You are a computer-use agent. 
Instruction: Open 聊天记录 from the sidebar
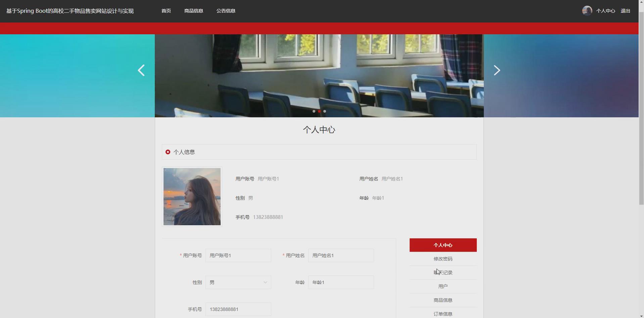coord(443,272)
